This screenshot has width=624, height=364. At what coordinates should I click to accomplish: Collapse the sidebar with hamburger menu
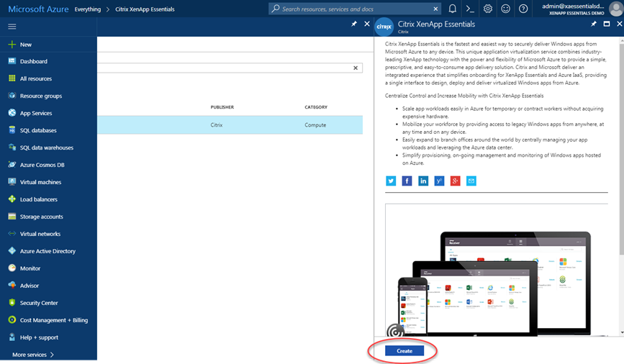[x=12, y=26]
